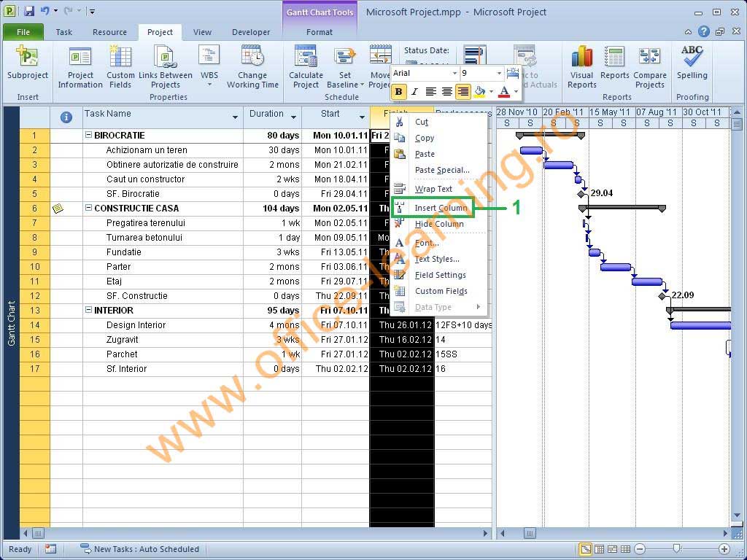Image resolution: width=747 pixels, height=560 pixels.
Task: Switch to the Developer ribbon tab
Action: coord(251,32)
